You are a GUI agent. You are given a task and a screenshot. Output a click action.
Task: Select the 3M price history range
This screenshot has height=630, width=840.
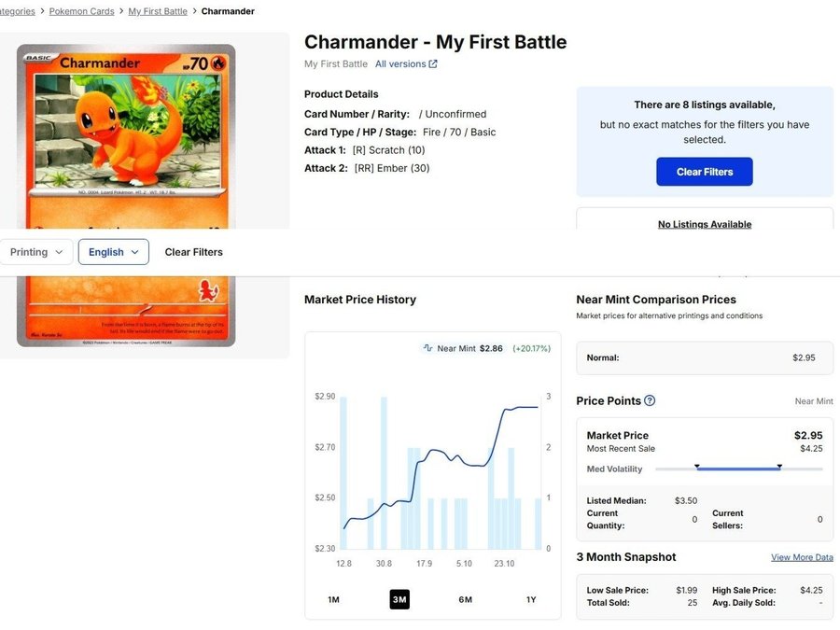(x=399, y=599)
